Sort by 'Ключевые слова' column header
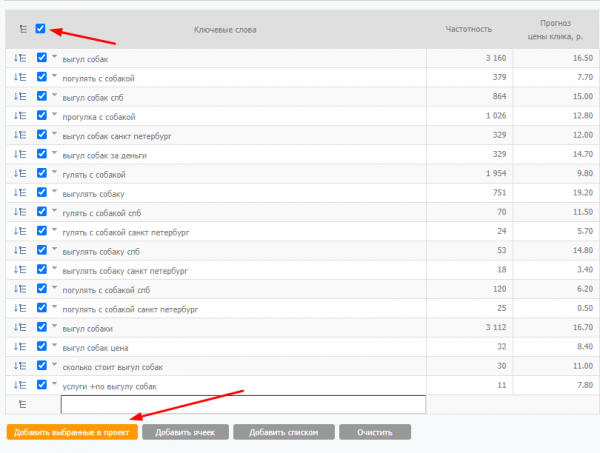The width and height of the screenshot is (600, 453). (225, 30)
